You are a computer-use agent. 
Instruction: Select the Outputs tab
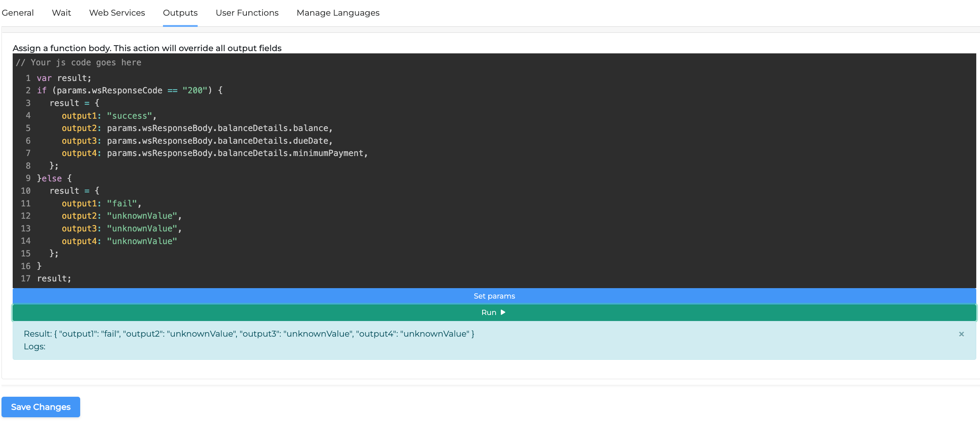point(180,13)
